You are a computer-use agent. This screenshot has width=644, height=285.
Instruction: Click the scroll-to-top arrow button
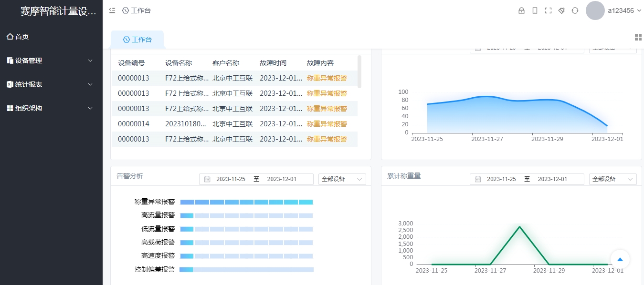tap(619, 259)
